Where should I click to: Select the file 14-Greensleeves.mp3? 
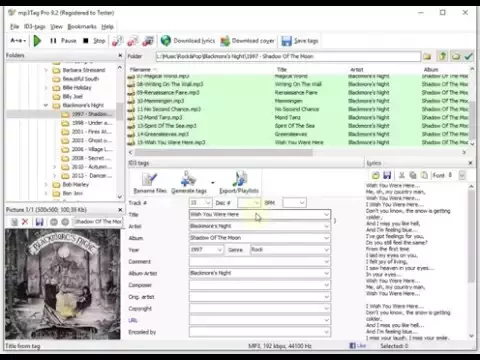pos(163,134)
